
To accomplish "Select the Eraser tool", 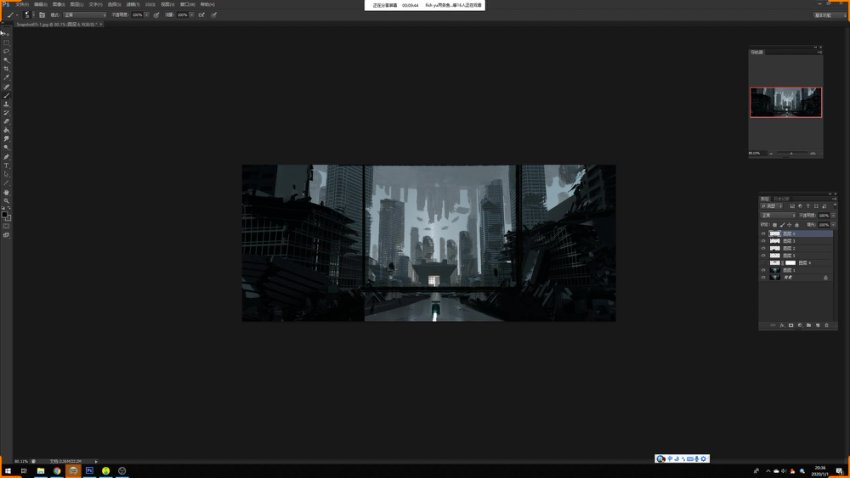I will tap(7, 121).
